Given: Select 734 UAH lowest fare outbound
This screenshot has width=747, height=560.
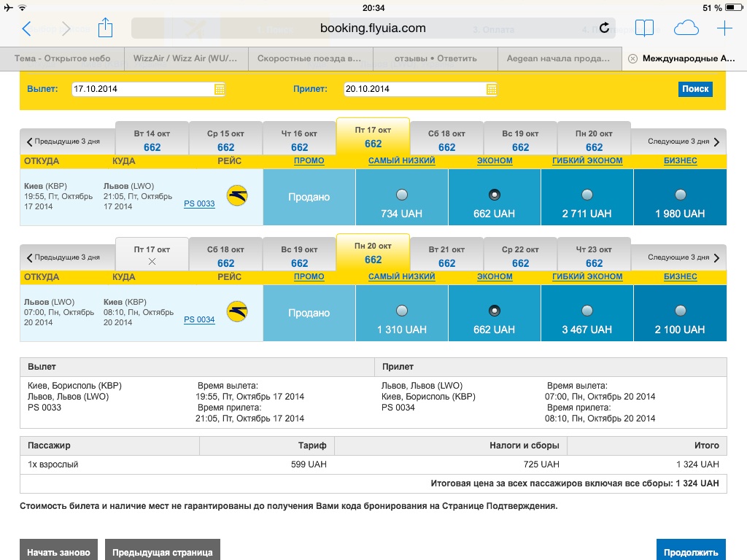Looking at the screenshot, I should (x=402, y=195).
